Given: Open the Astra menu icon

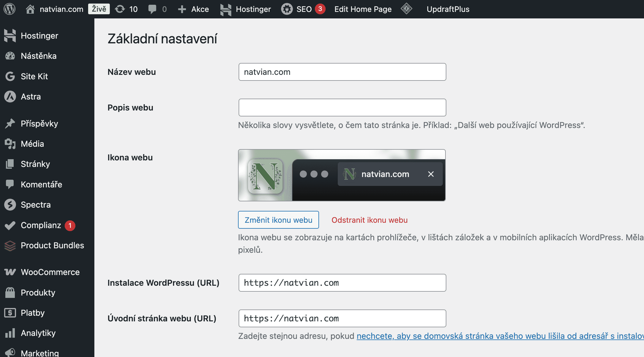Looking at the screenshot, I should [10, 97].
